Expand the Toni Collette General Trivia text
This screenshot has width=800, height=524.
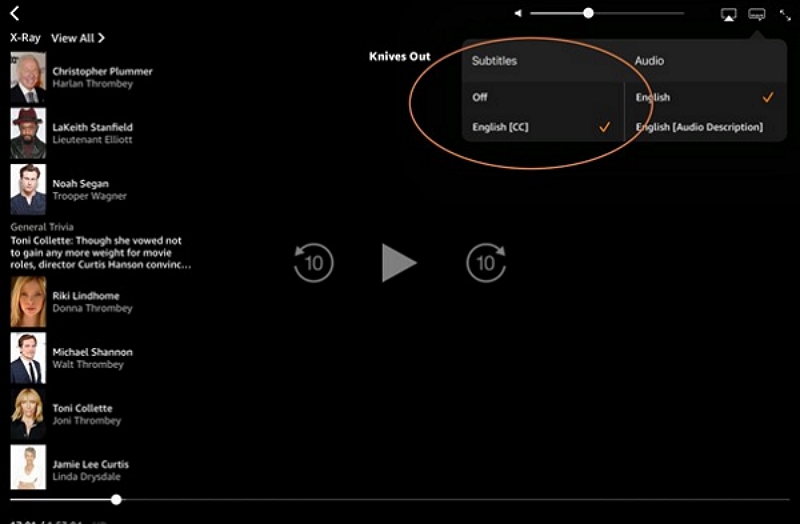point(100,253)
